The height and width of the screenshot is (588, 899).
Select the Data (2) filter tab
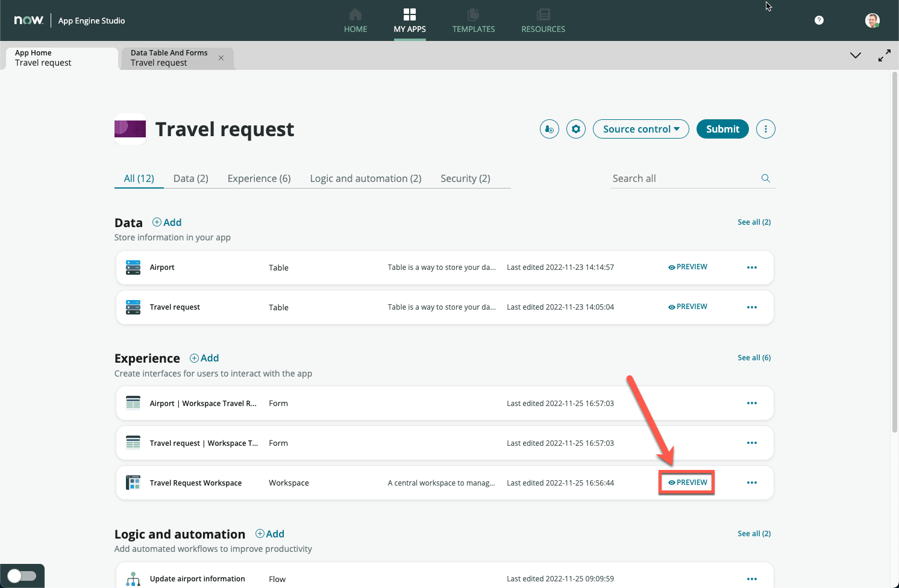[191, 178]
